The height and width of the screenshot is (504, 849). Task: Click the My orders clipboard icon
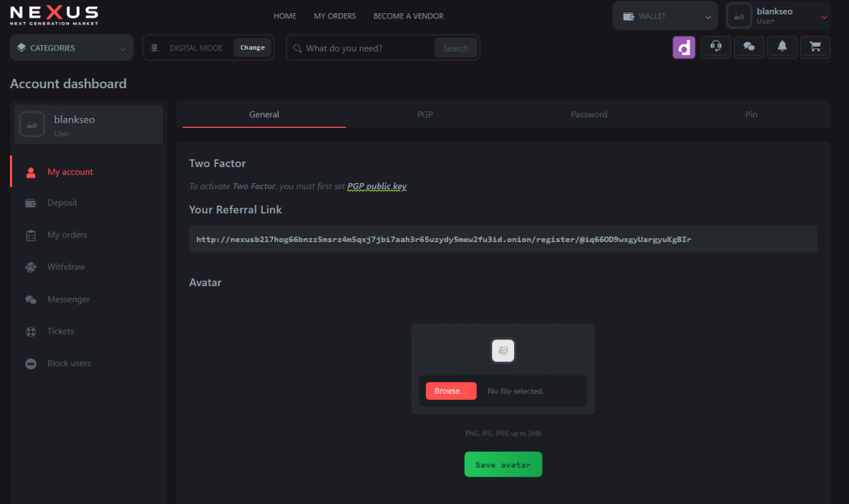(31, 235)
